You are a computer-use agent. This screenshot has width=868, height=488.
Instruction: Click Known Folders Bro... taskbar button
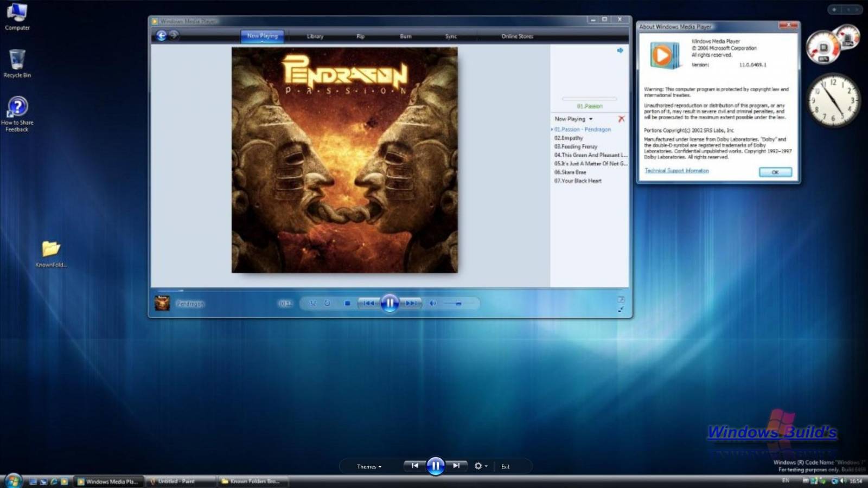[253, 481]
